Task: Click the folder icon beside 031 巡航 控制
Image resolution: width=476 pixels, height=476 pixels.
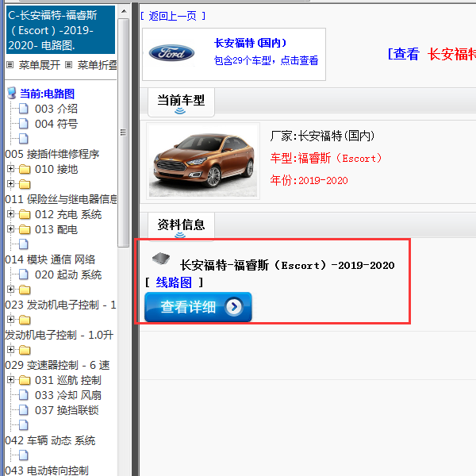Action: click(x=25, y=380)
